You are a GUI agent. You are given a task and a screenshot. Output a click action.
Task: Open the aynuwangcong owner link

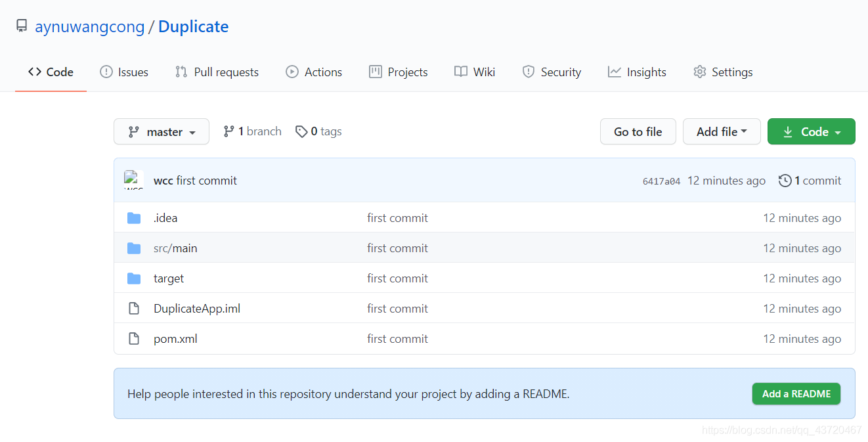89,27
